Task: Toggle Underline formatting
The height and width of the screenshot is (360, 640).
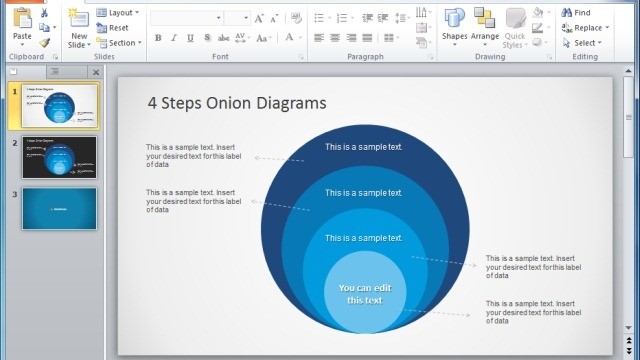Action: pos(190,38)
